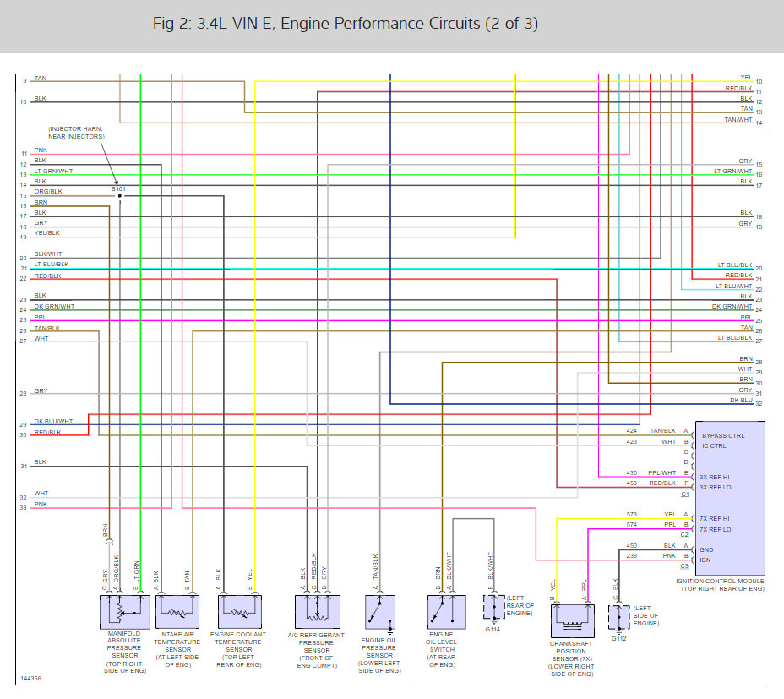Click the 'LT BLU/BLK' label on left line 21
Viewport: 784px width, 699px height.
coord(51,265)
